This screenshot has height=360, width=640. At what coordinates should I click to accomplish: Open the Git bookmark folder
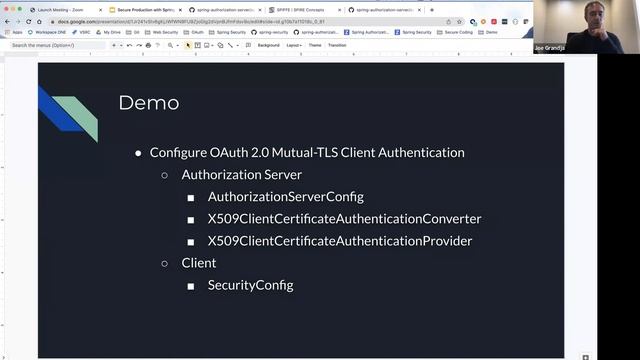pos(133,32)
